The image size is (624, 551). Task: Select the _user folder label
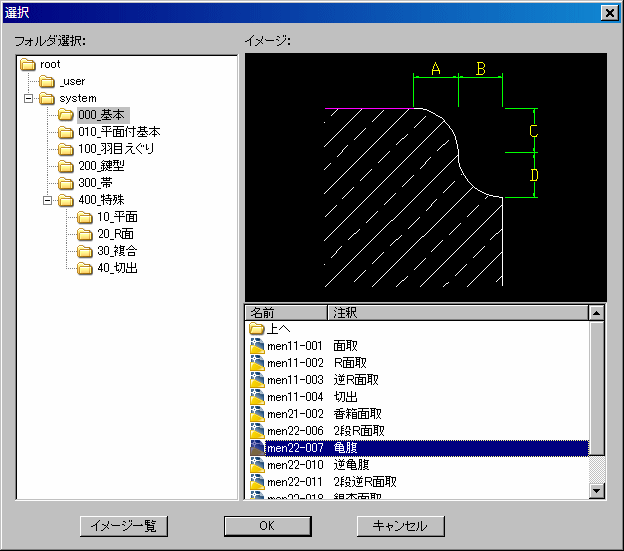tap(72, 82)
